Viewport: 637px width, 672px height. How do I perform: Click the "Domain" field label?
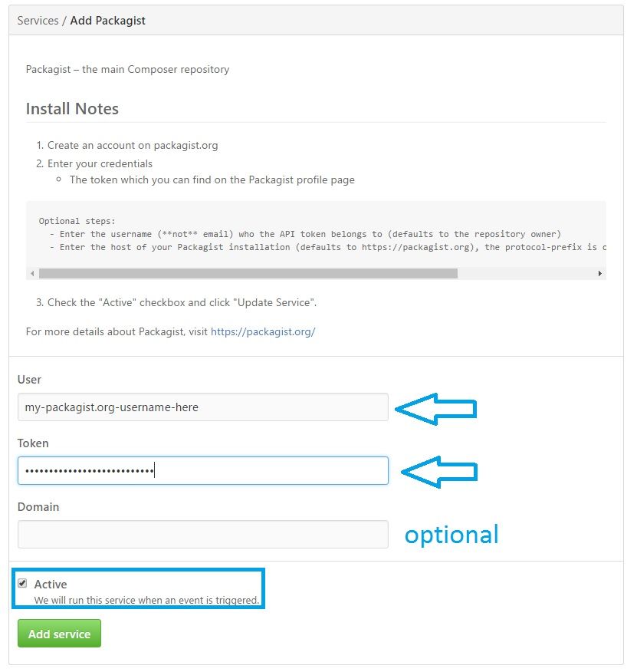38,507
